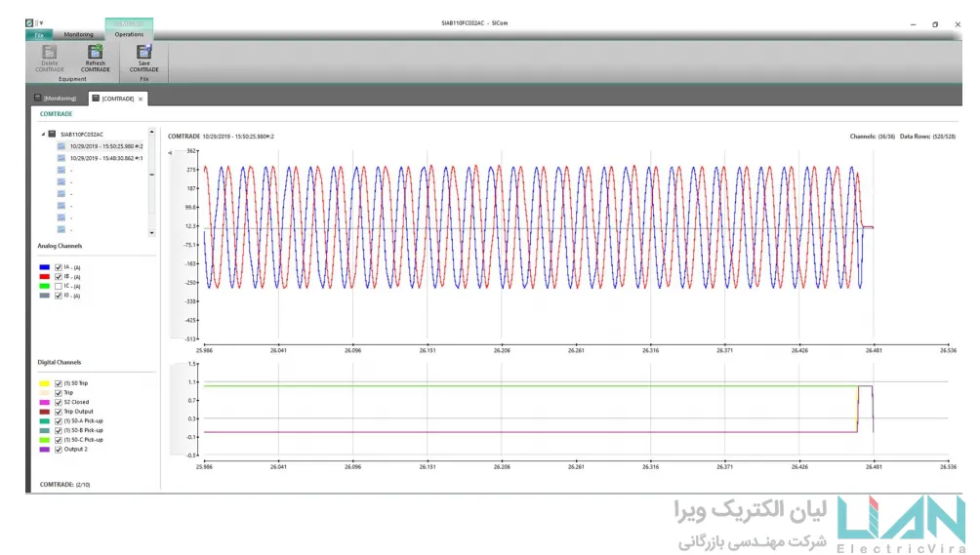The height and width of the screenshot is (555, 980).
Task: Select the SIAB110FC032AC device icon
Action: pyautogui.click(x=53, y=135)
